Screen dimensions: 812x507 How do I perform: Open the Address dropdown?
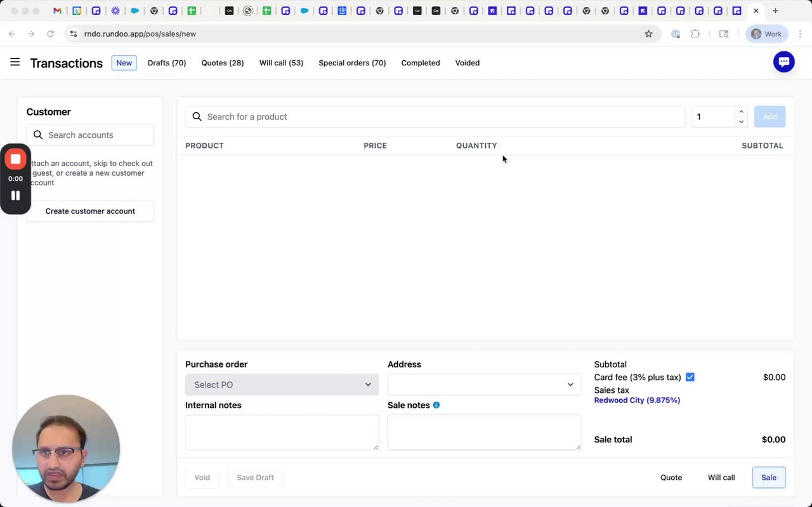coord(484,385)
